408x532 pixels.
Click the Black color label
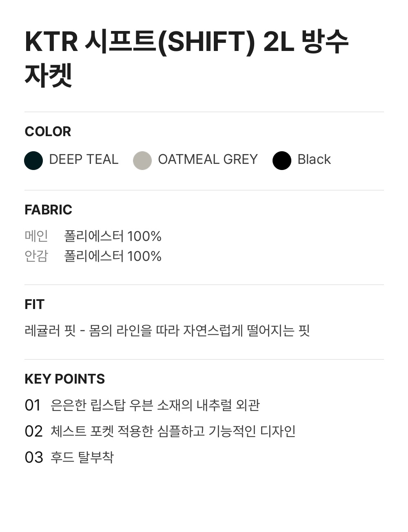(x=314, y=159)
